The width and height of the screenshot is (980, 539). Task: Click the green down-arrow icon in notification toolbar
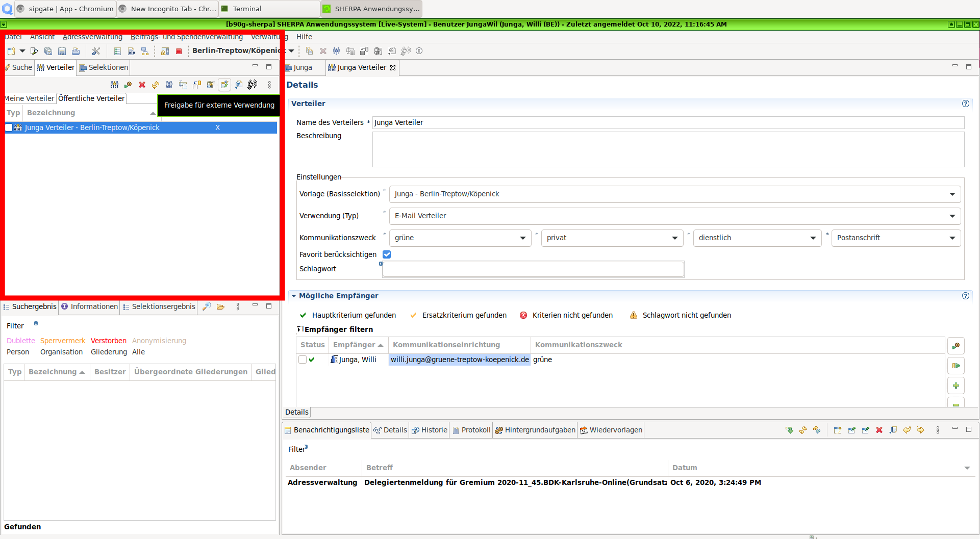coord(790,430)
